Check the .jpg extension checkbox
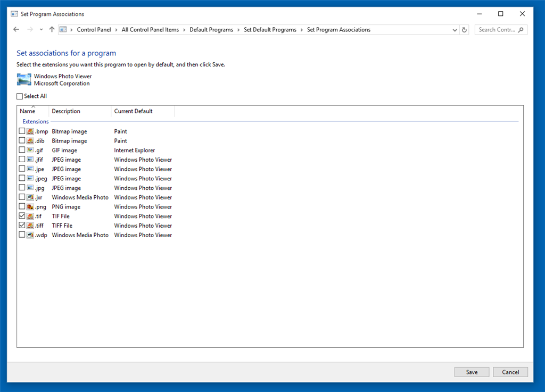The image size is (545, 392). pyautogui.click(x=22, y=187)
